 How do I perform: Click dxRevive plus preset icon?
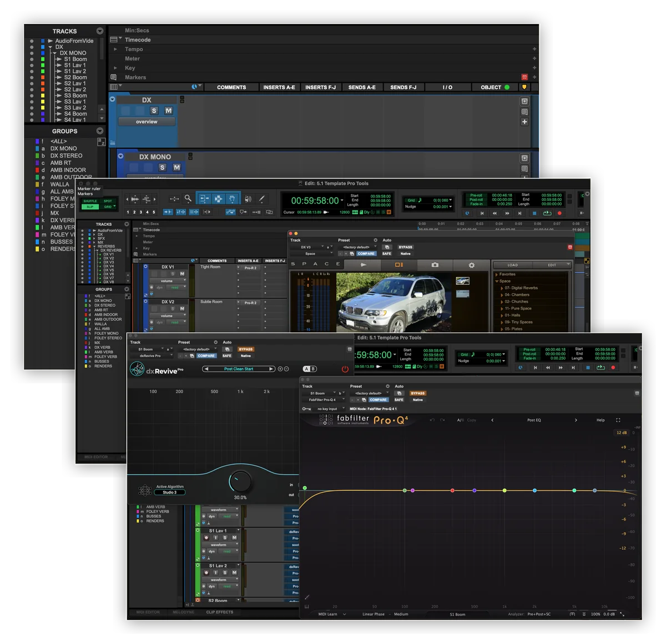point(280,369)
